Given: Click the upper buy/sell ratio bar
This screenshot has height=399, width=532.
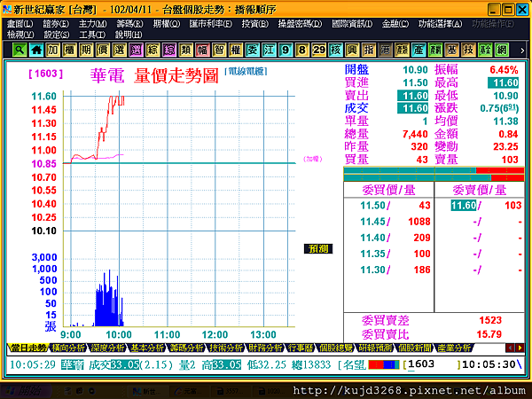Looking at the screenshot, I should 434,170.
